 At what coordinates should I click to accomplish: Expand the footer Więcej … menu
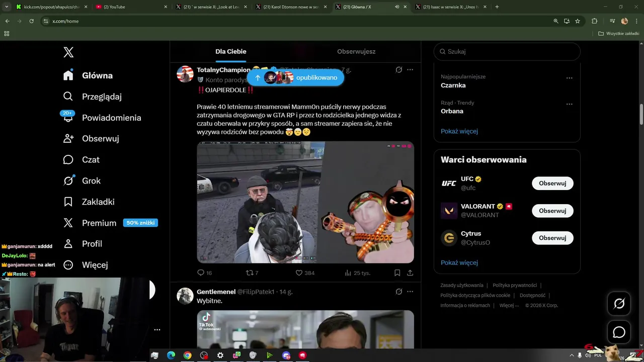(x=509, y=305)
